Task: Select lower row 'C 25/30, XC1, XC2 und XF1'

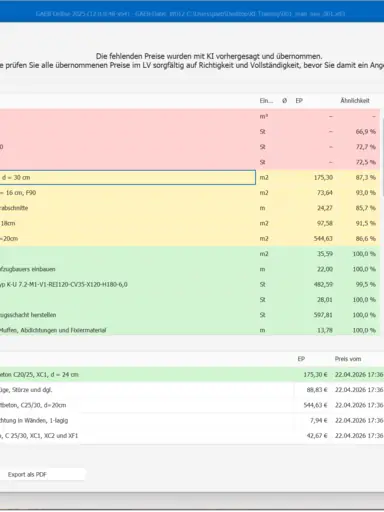Action: coord(192,436)
